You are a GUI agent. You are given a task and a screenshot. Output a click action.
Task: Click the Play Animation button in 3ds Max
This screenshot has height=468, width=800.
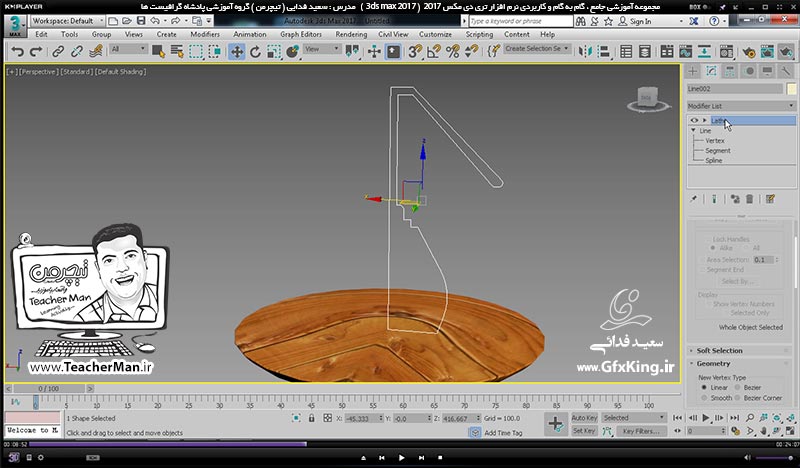click(x=706, y=417)
